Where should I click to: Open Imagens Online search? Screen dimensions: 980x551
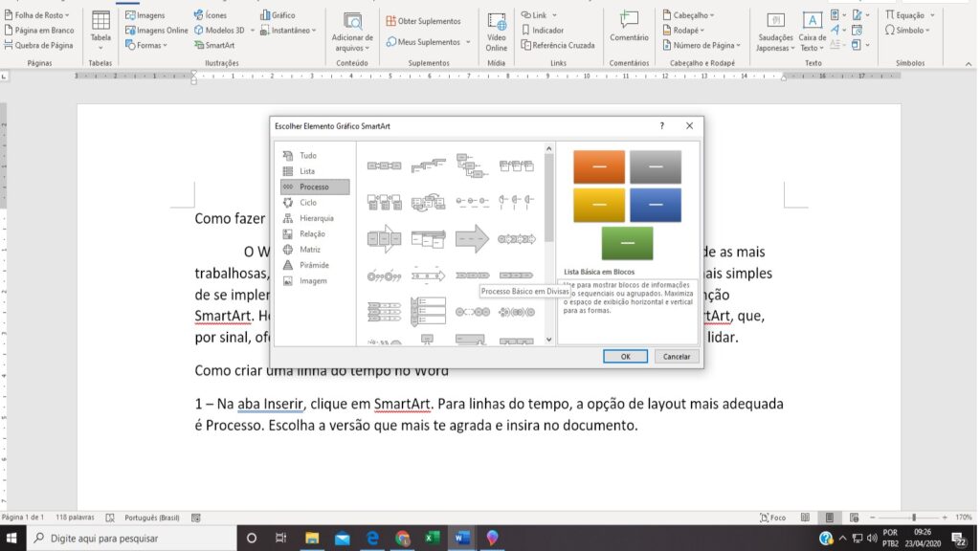[156, 30]
